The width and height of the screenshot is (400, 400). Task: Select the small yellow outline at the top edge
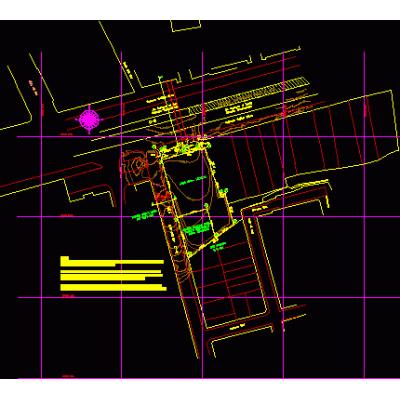(186, 26)
